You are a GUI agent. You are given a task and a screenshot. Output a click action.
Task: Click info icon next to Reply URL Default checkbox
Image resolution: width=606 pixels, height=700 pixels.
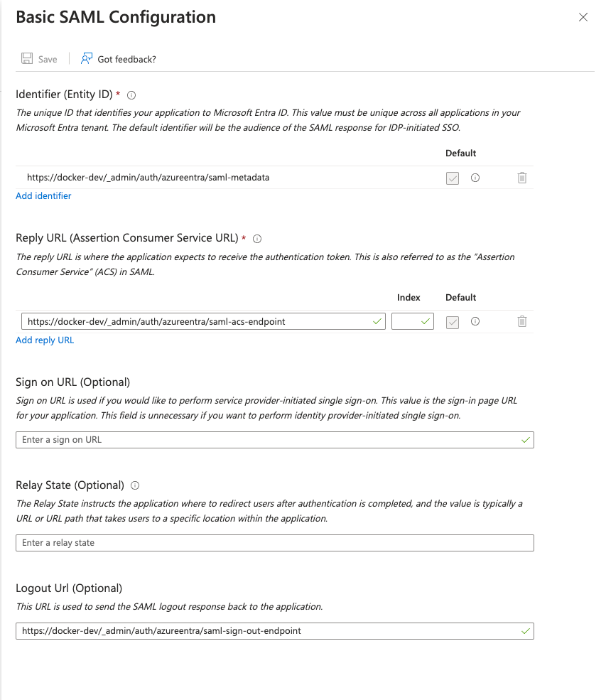475,321
